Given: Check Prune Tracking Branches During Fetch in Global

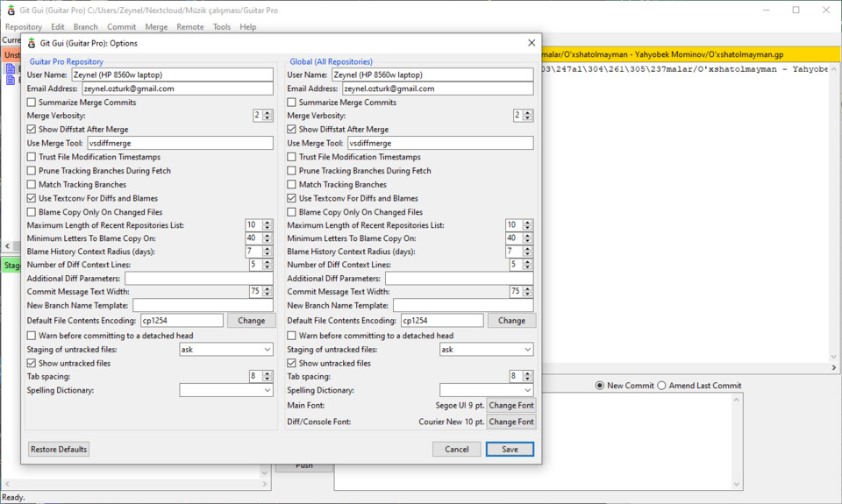Looking at the screenshot, I should point(291,171).
